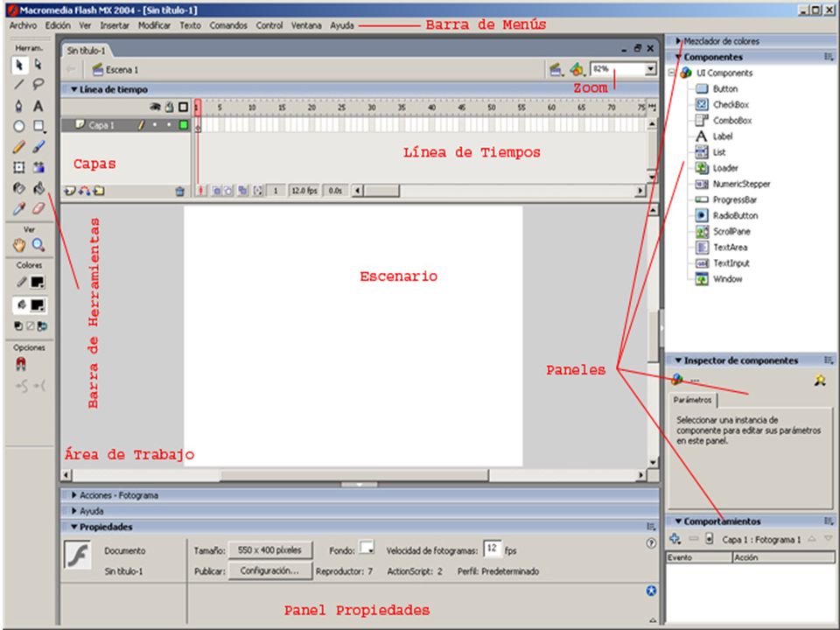The height and width of the screenshot is (630, 840).
Task: Open the Archivo menu
Action: tap(23, 25)
